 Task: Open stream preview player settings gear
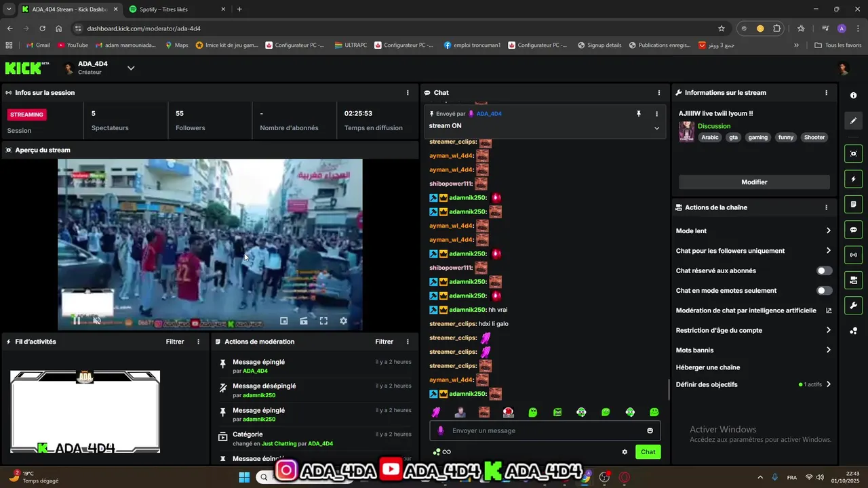[x=343, y=321]
